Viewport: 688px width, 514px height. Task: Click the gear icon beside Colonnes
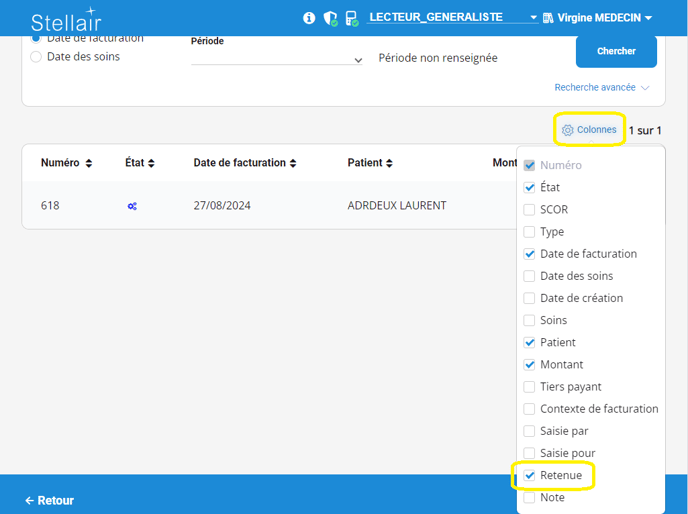567,130
